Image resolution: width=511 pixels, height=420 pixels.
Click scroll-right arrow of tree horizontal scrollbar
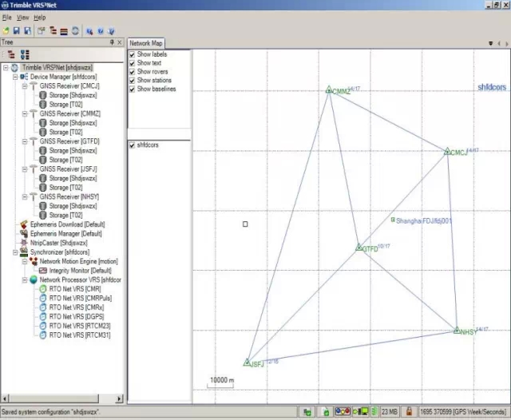pos(119,398)
